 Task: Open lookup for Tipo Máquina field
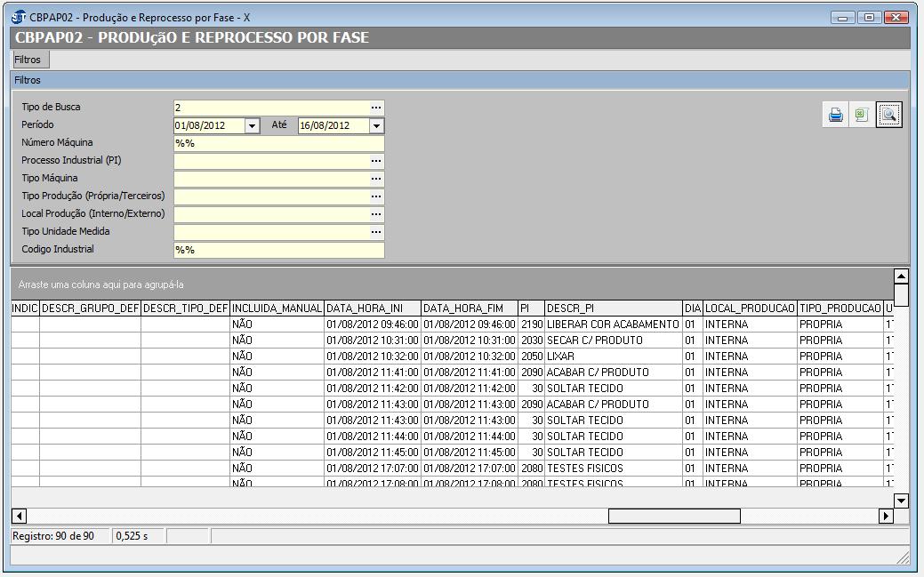tap(376, 179)
